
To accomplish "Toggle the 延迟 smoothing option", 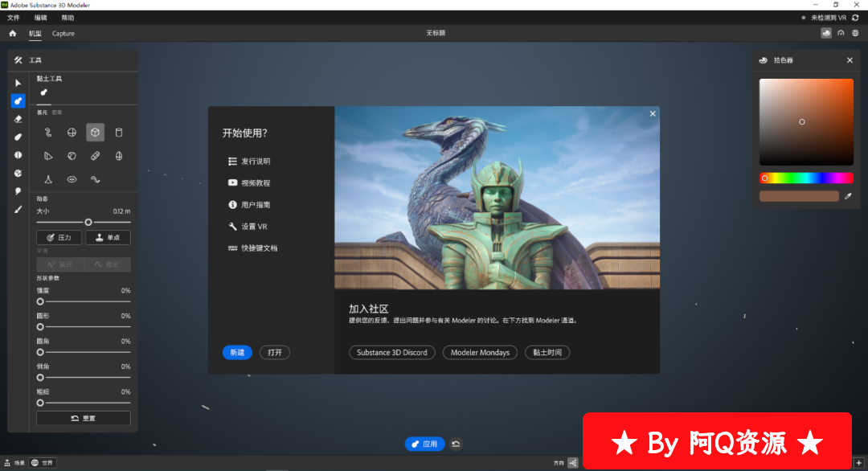I will point(59,264).
